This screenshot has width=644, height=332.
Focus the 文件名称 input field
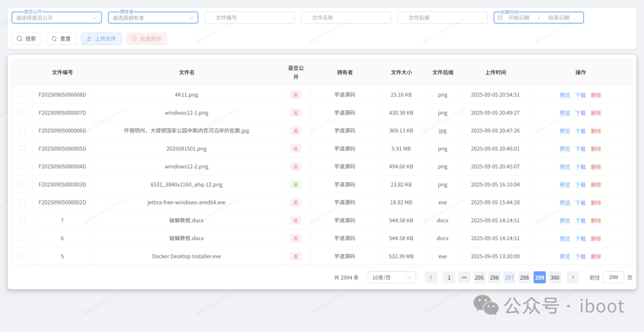346,18
